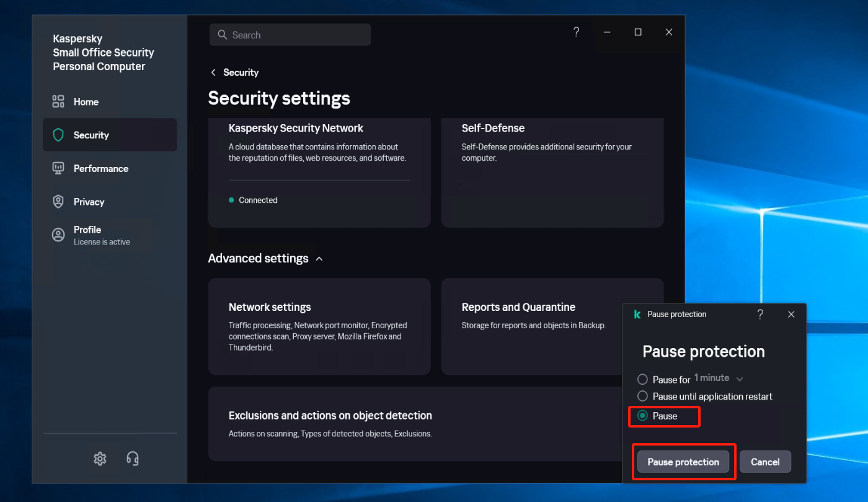868x502 pixels.
Task: Open Profile, License is active
Action: pyautogui.click(x=110, y=235)
